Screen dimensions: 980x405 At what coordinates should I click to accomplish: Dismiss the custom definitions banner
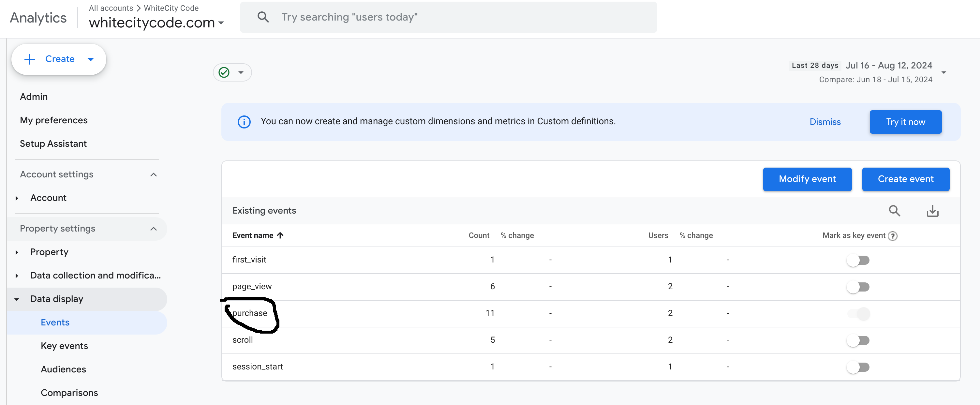pyautogui.click(x=825, y=122)
